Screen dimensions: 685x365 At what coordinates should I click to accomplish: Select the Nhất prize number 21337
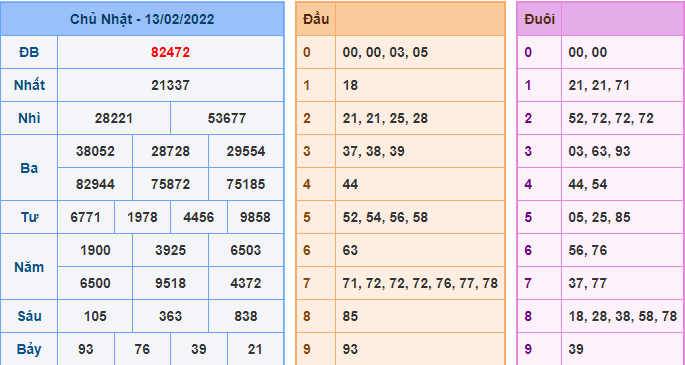click(x=170, y=85)
